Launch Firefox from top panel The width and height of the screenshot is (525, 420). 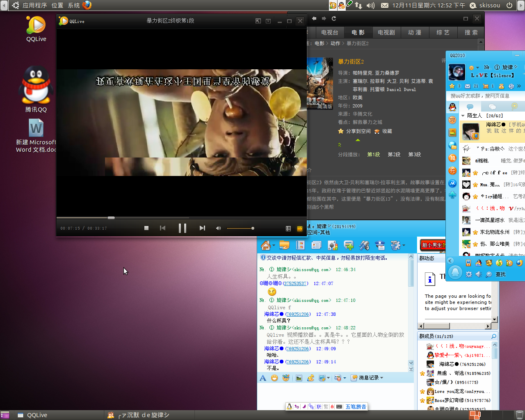(x=87, y=5)
